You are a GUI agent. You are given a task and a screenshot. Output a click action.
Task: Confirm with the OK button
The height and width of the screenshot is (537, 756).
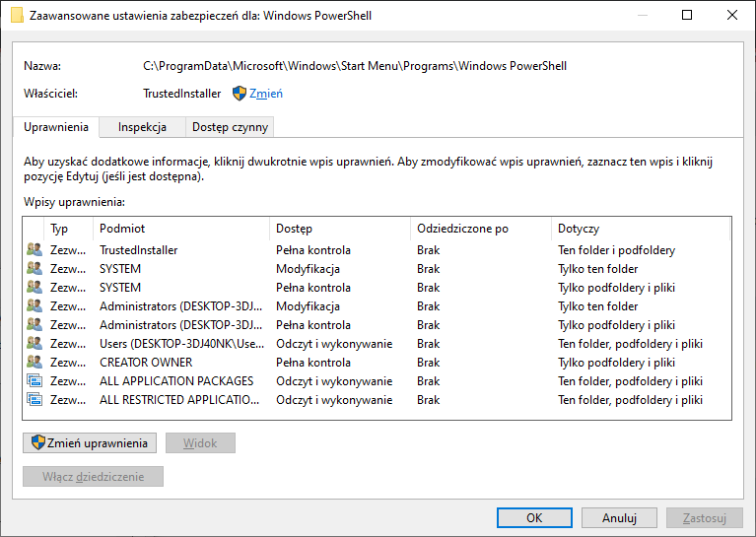[534, 517]
